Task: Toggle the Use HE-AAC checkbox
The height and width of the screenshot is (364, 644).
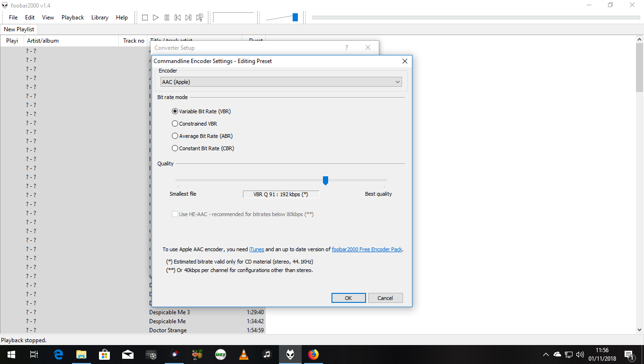Action: [175, 214]
